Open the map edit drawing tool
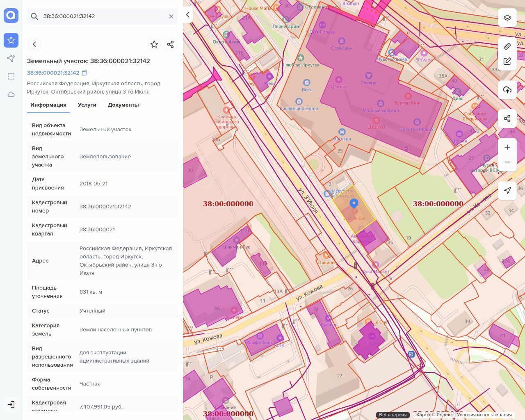This screenshot has height=420, width=525. 507,62
